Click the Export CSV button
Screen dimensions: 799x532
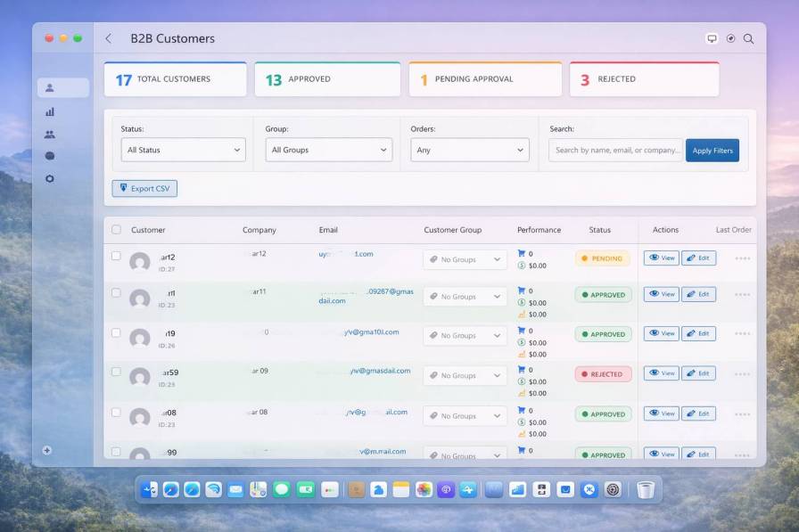coord(144,188)
